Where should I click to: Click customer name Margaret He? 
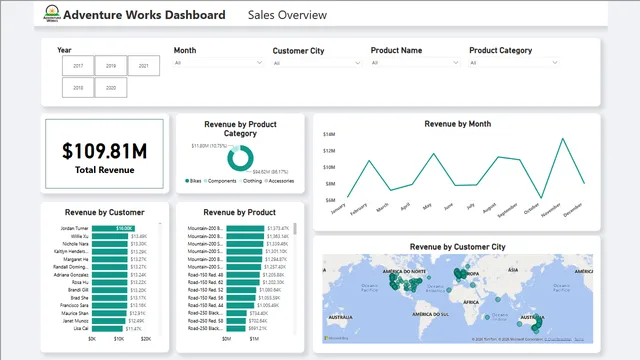click(76, 259)
